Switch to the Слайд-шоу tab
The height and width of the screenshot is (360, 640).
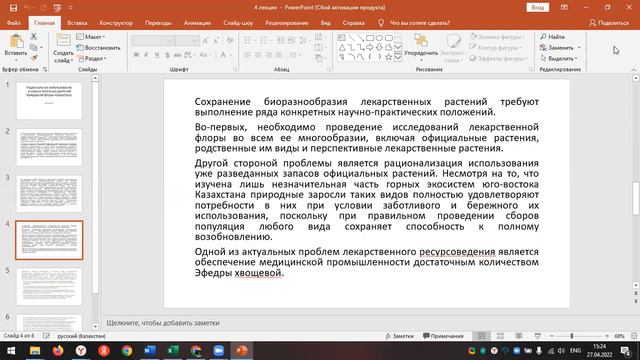pos(238,23)
